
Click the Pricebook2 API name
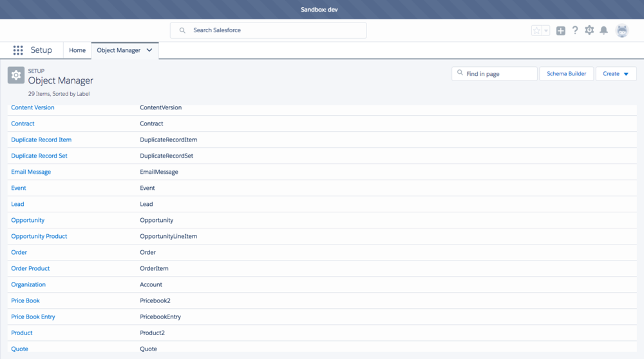tap(155, 300)
